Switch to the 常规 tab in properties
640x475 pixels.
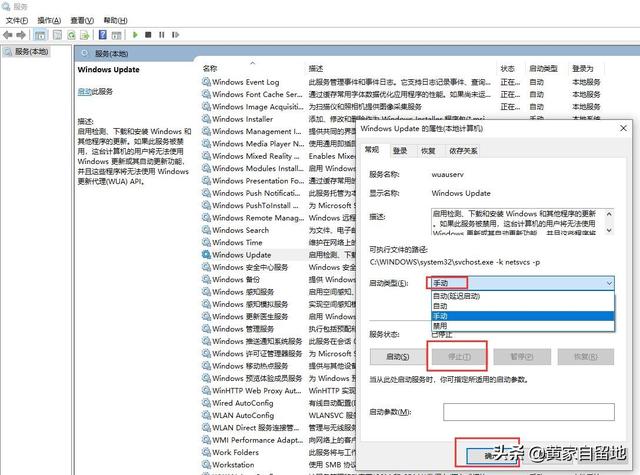click(372, 150)
